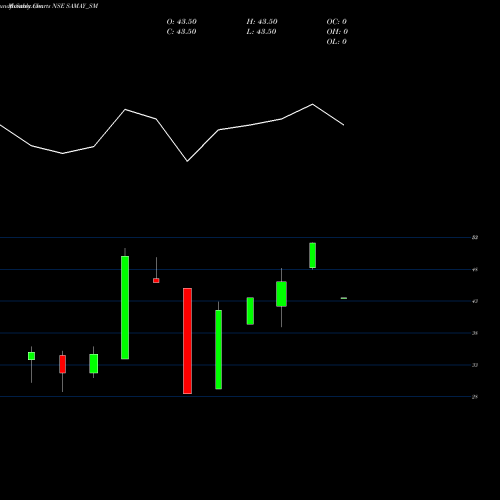Click the 52 price axis label
The width and height of the screenshot is (500, 500).
[x=475, y=237]
